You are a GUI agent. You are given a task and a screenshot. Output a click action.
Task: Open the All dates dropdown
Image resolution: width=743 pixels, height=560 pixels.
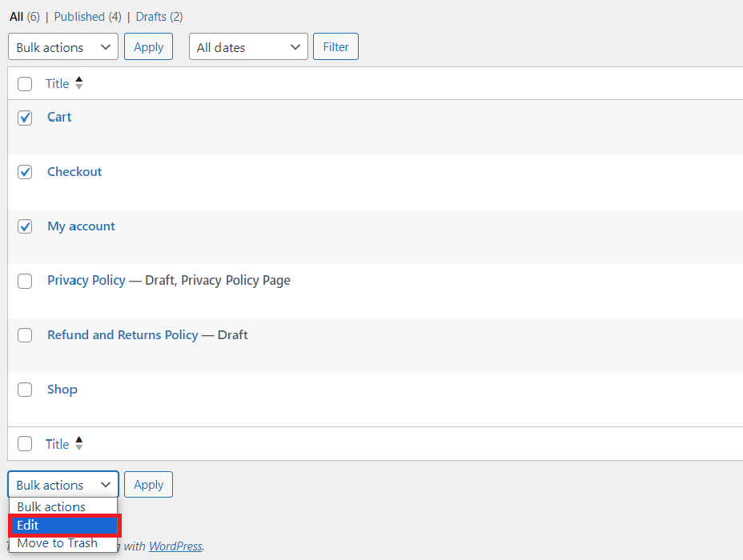[x=247, y=46]
